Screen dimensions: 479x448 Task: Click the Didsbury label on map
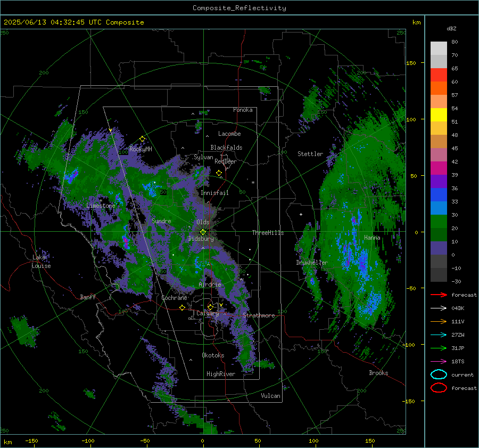coord(201,239)
